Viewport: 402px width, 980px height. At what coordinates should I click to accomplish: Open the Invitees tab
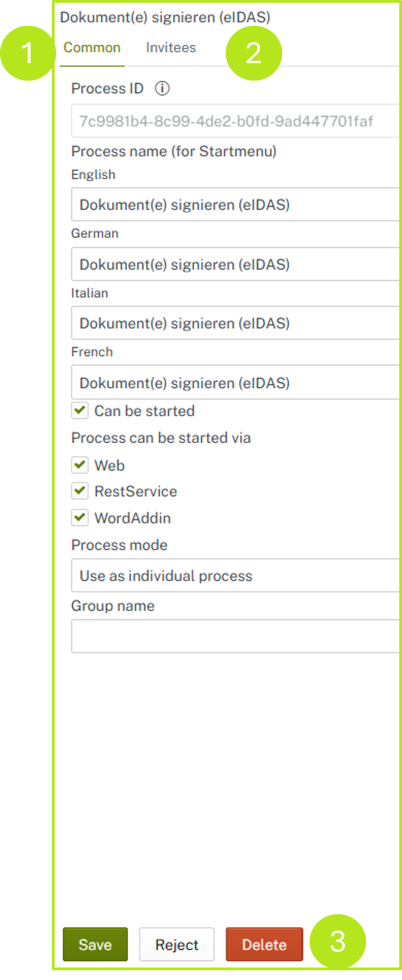[171, 48]
